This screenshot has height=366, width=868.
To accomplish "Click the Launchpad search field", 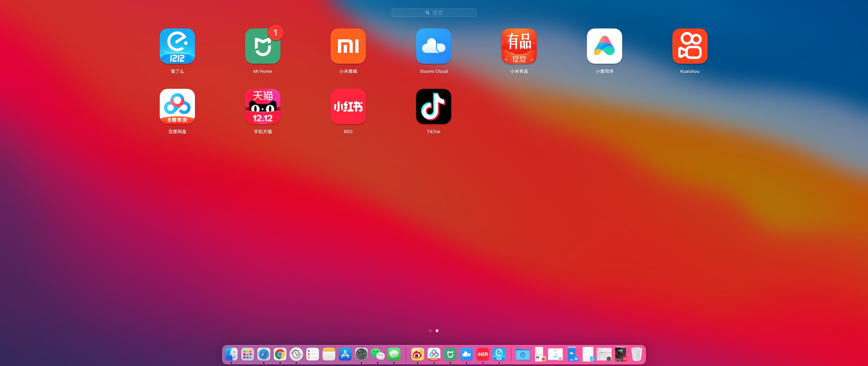I will point(434,13).
